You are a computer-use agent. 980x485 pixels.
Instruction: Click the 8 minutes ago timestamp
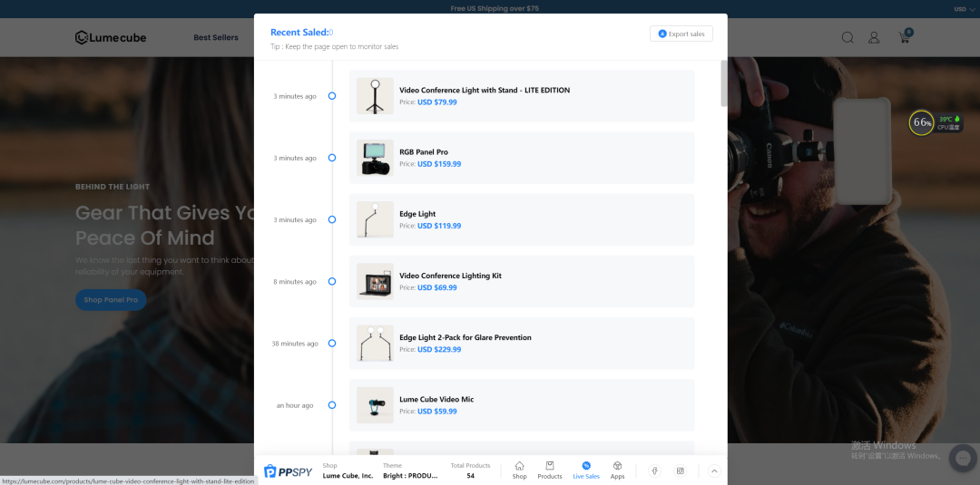(294, 282)
